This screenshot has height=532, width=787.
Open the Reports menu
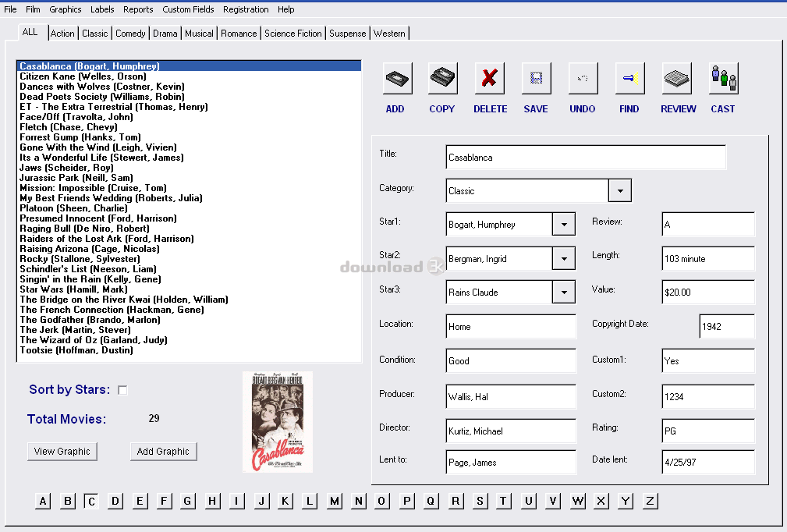pyautogui.click(x=138, y=9)
